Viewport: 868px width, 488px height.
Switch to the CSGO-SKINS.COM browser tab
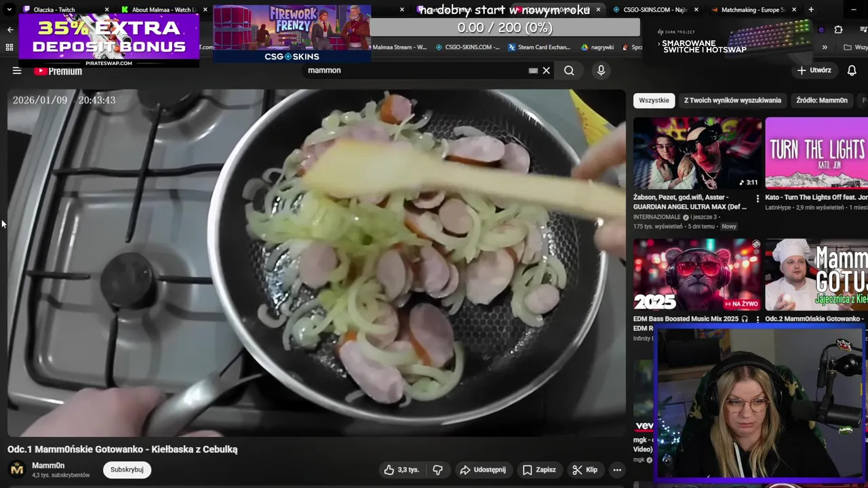654,9
